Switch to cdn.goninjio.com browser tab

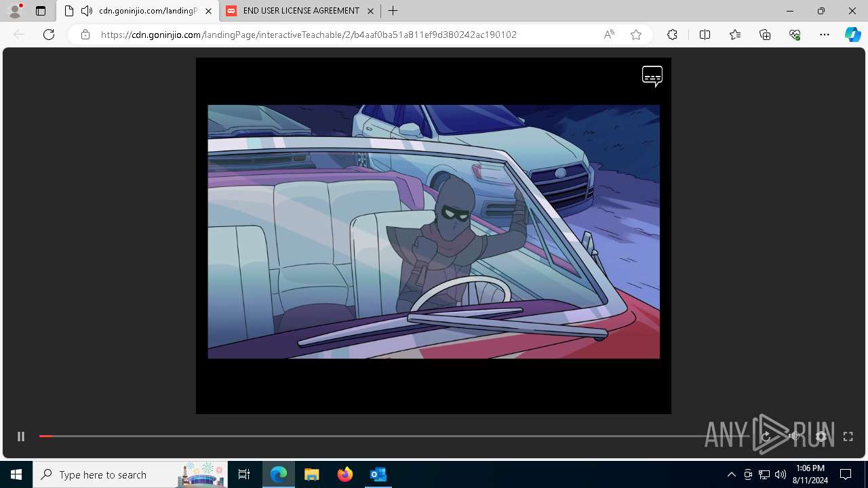(138, 11)
